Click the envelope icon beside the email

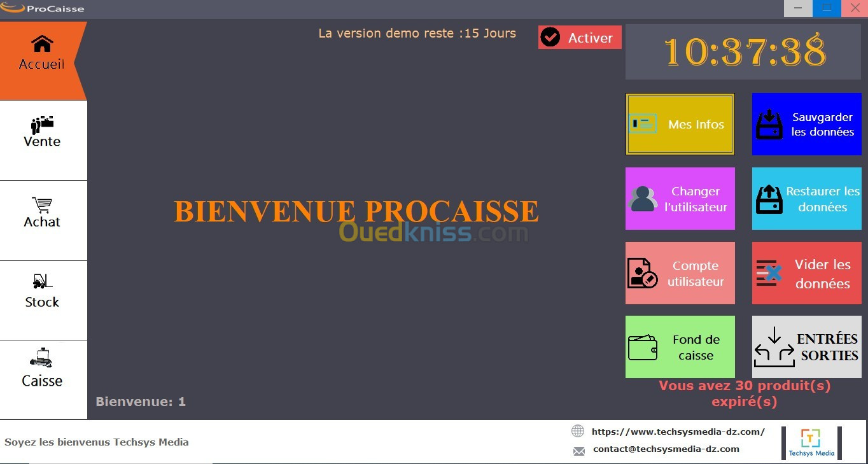click(x=578, y=451)
